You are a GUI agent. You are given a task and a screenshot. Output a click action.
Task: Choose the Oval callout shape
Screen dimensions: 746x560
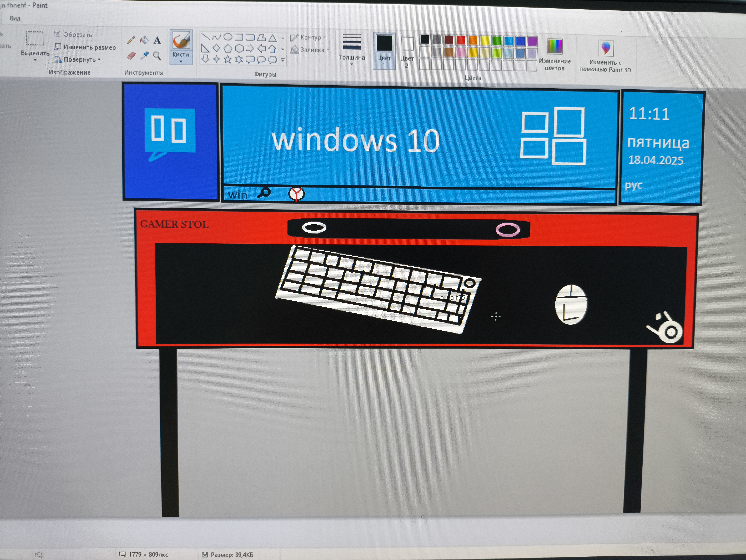point(261,60)
